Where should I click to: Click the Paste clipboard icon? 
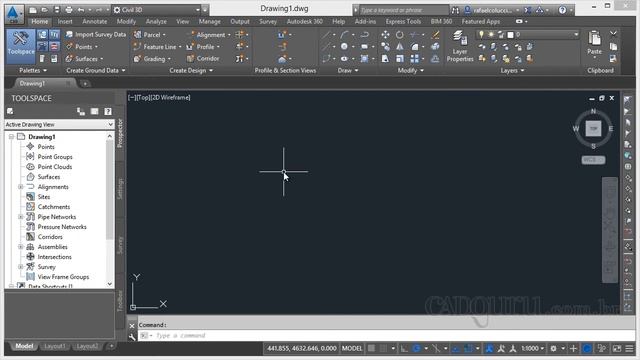pos(594,38)
